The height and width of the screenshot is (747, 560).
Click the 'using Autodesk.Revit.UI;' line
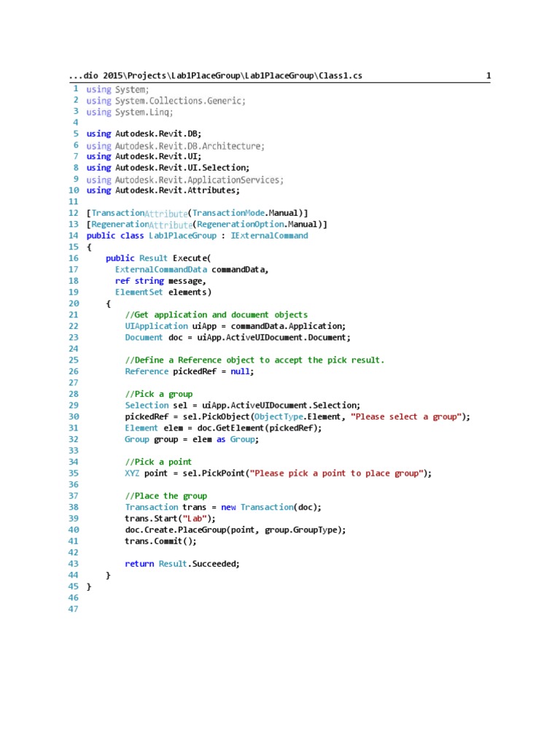(144, 156)
